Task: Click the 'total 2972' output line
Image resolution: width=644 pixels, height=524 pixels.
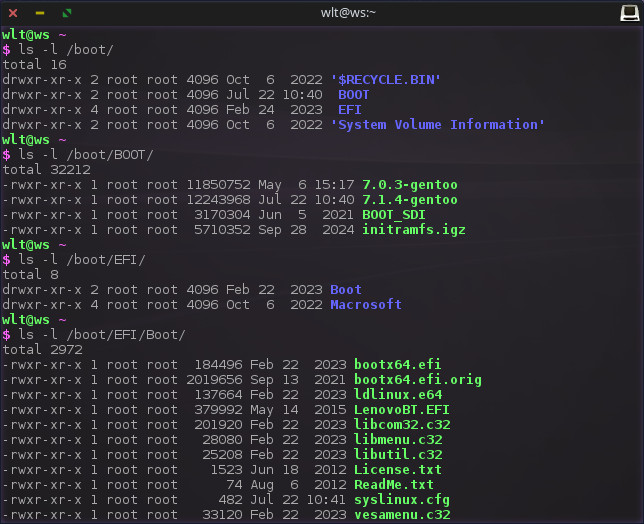Action: pyautogui.click(x=42, y=350)
